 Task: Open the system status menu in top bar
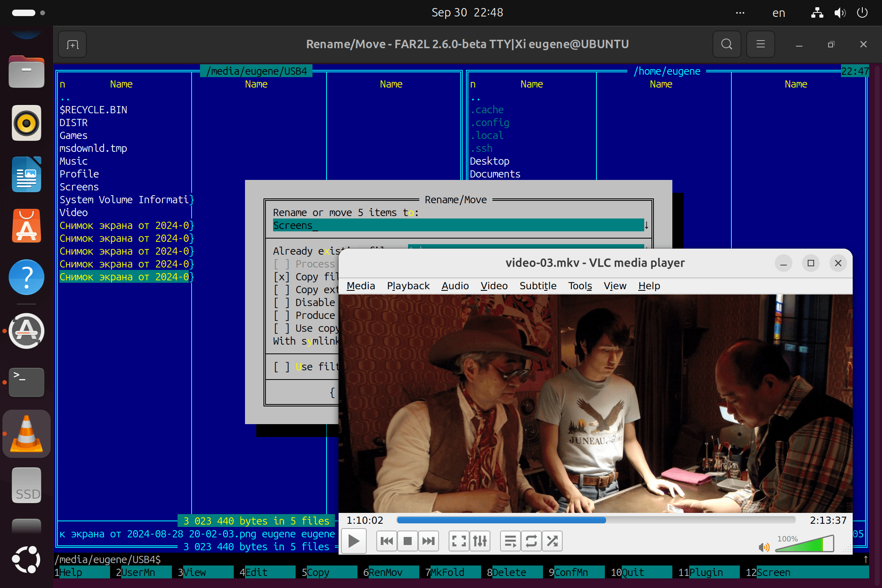pos(839,13)
